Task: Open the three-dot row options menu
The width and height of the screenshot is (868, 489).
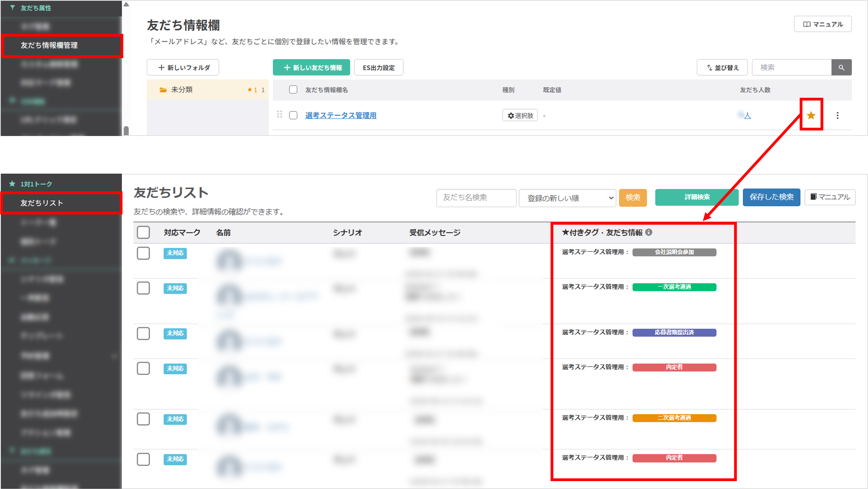Action: point(837,116)
